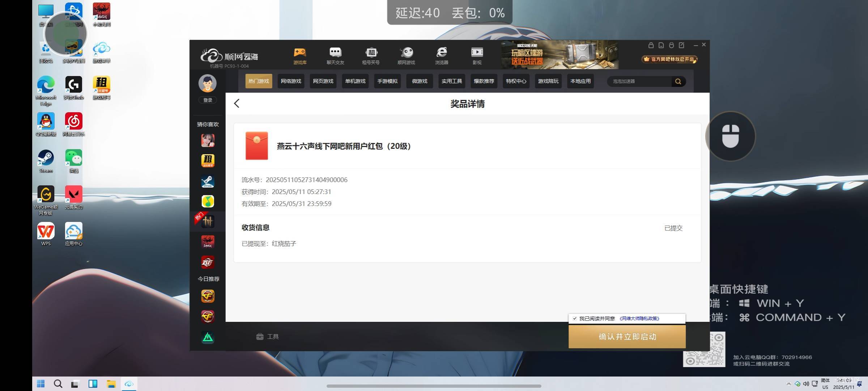Select the 网页游戏 tab

323,81
